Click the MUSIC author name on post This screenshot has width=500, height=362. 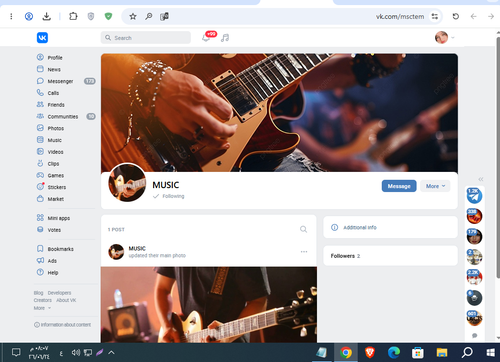click(137, 248)
